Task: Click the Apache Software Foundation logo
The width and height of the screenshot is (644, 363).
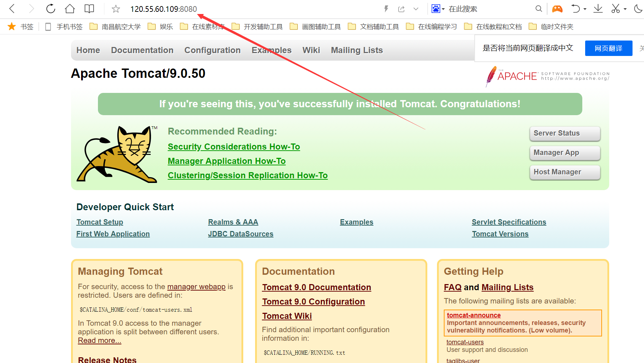Action: [x=547, y=76]
